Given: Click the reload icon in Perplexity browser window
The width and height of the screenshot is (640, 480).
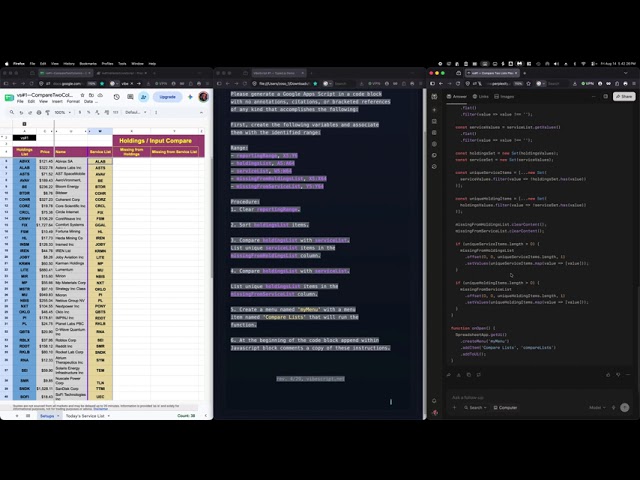Looking at the screenshot, I should point(458,84).
